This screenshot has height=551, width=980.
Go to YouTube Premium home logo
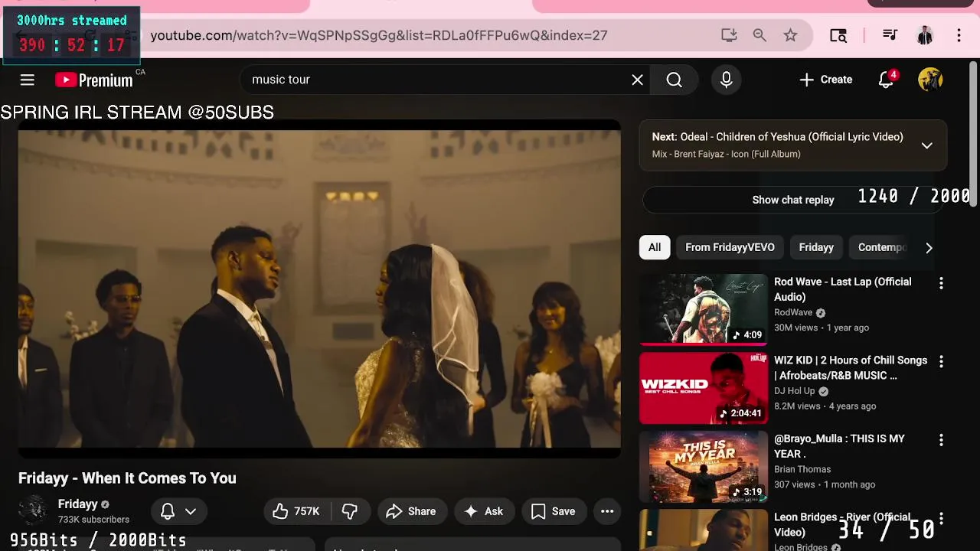pos(94,80)
